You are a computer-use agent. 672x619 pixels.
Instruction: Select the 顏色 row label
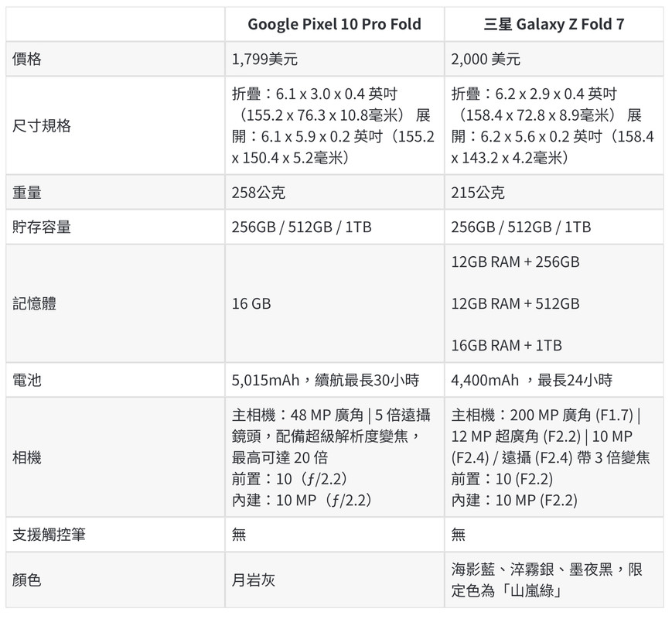coord(26,580)
